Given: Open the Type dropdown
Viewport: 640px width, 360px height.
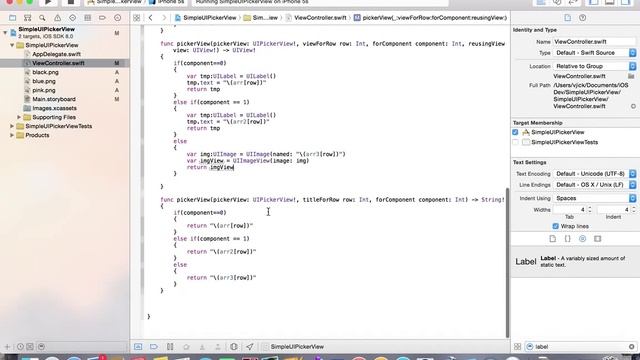Looking at the screenshot, I should point(594,53).
